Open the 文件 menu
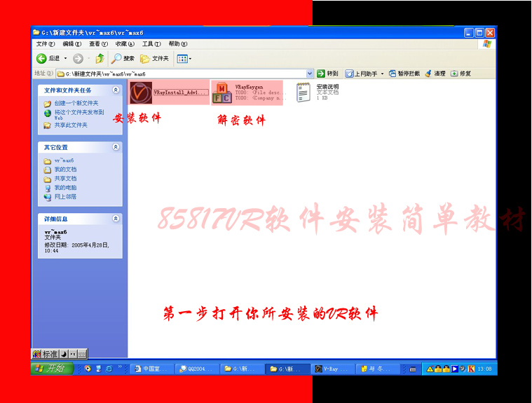The width and height of the screenshot is (532, 403). (46, 44)
